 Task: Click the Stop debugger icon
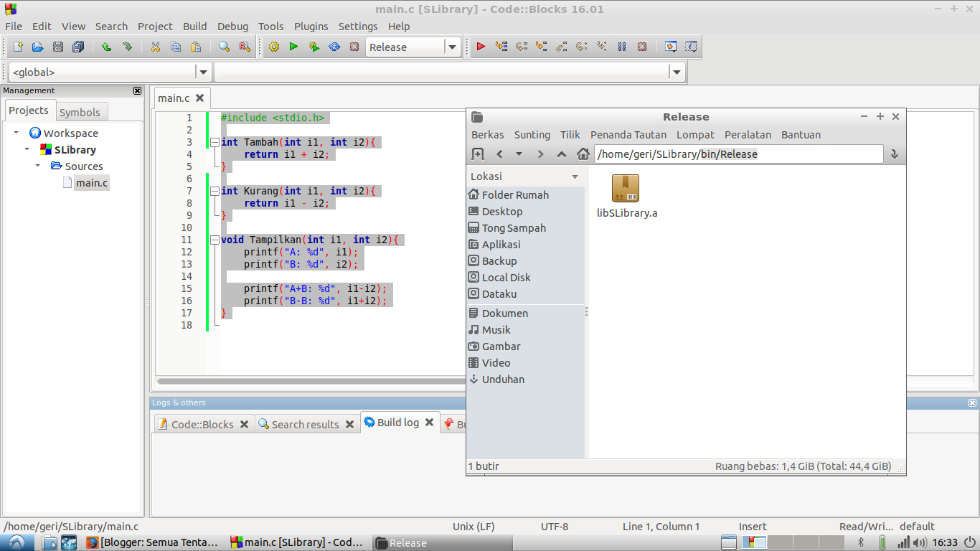pos(642,47)
